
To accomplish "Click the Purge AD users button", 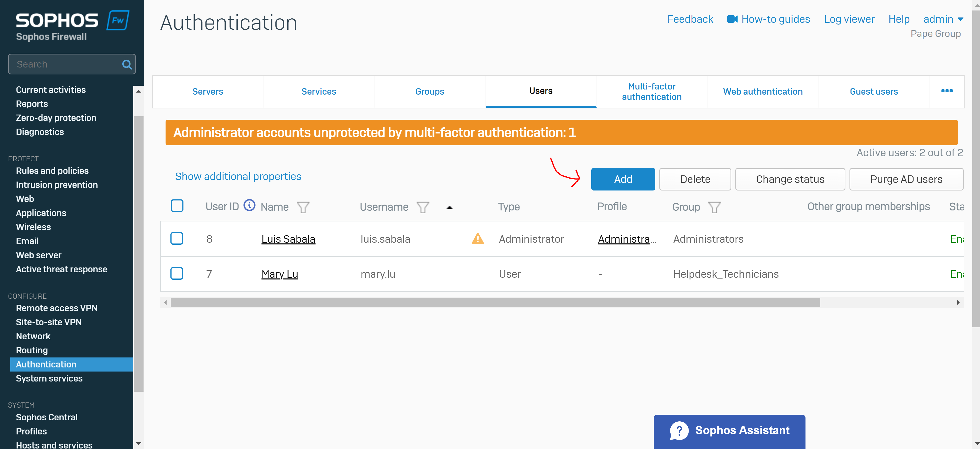I will (x=906, y=179).
